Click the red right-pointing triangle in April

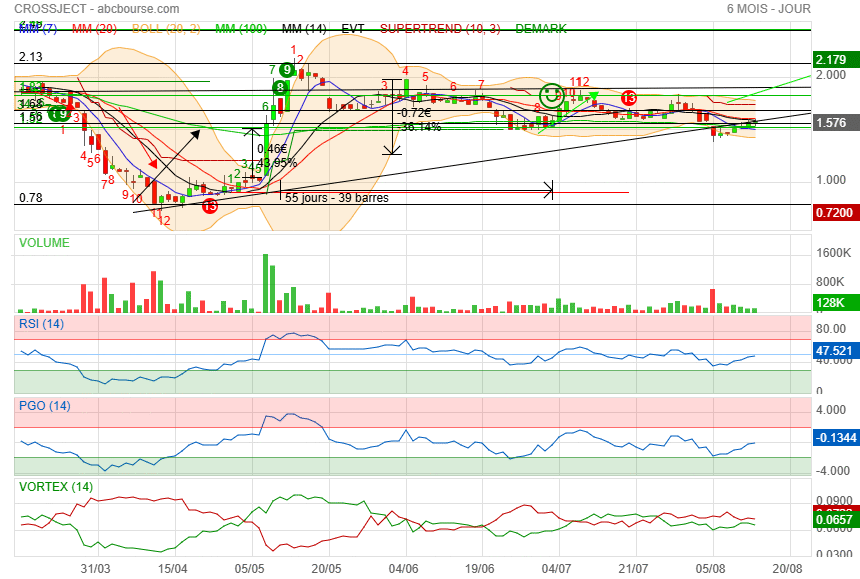click(153, 163)
